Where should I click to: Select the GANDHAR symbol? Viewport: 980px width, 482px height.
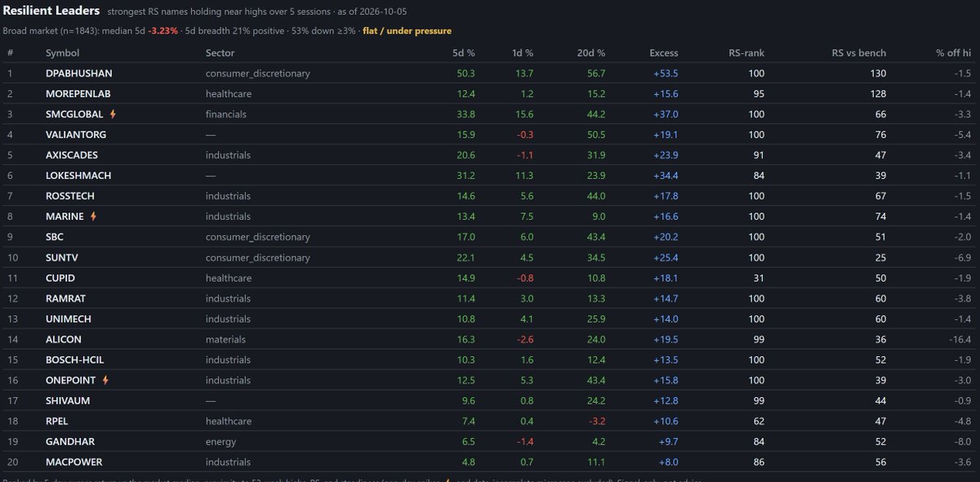(x=69, y=441)
